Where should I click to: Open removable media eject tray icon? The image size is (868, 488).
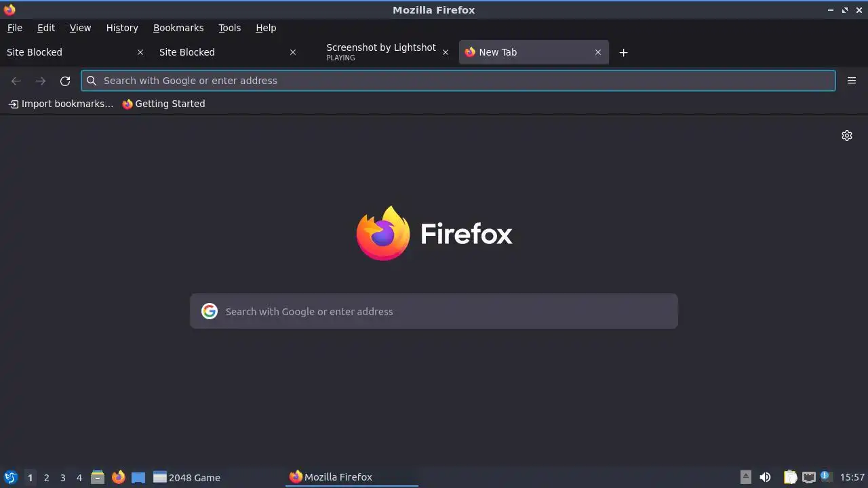(745, 477)
